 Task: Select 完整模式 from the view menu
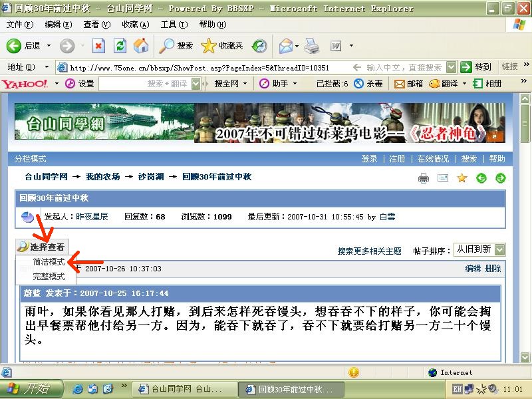tap(49, 277)
